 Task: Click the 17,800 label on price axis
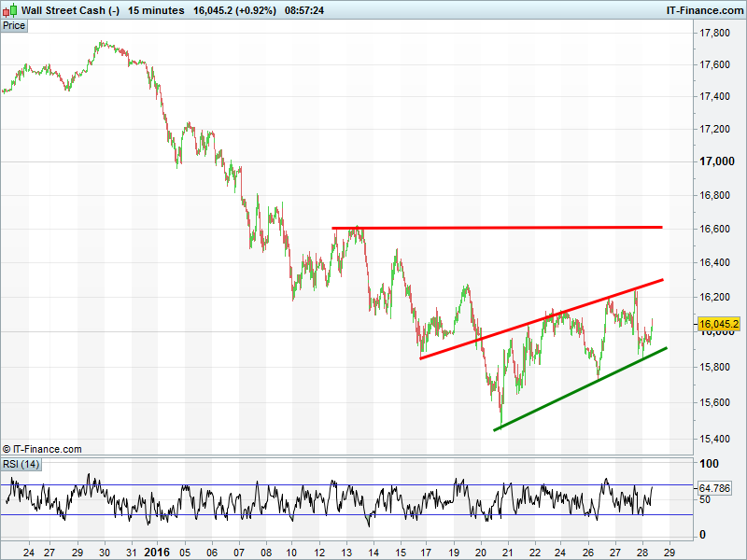[715, 34]
